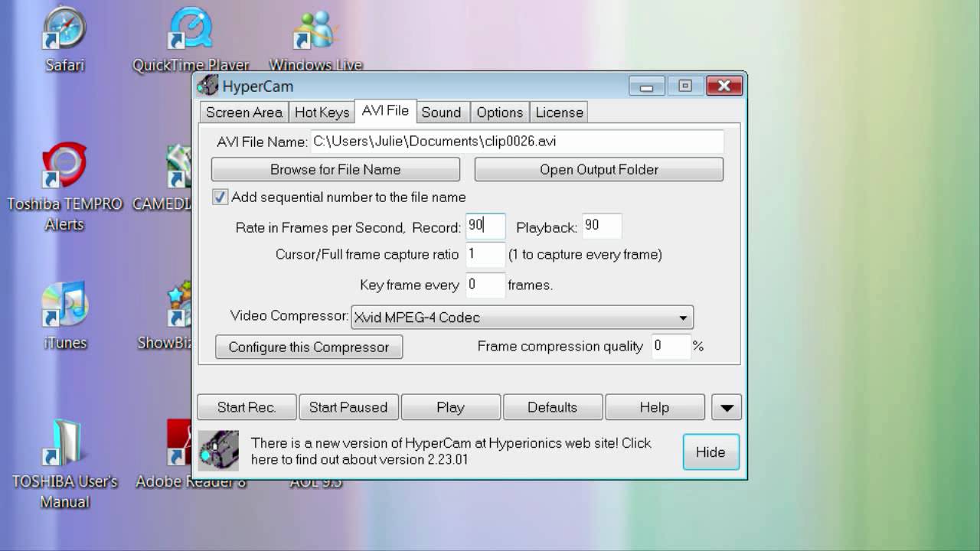Open the Options tab
980x551 pixels.
tap(499, 112)
